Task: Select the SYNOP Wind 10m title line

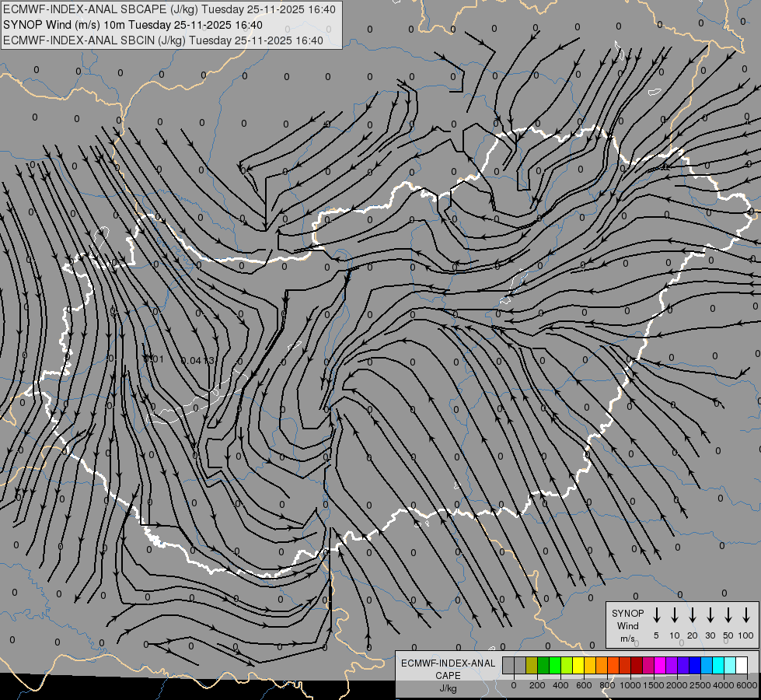Action: (x=133, y=25)
